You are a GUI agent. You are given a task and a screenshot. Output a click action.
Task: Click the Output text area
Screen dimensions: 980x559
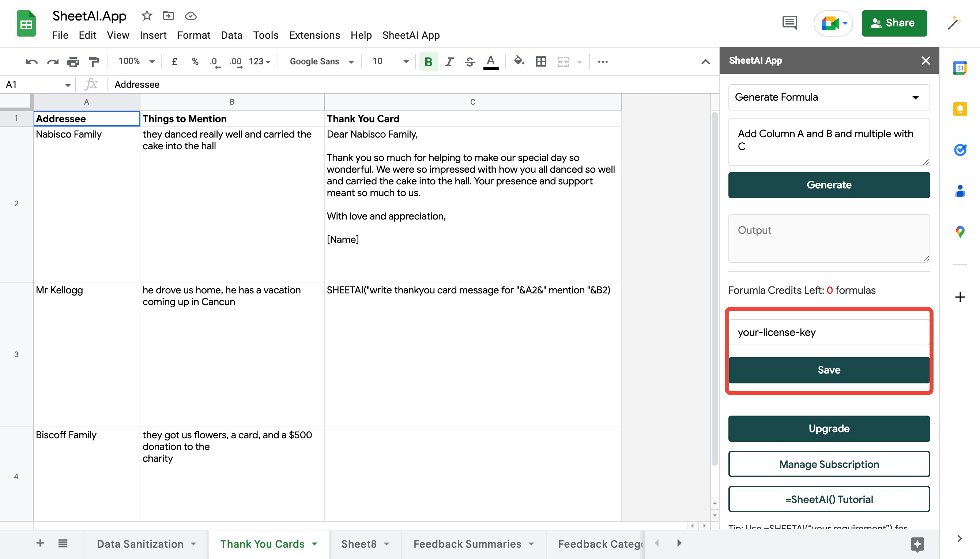pyautogui.click(x=829, y=239)
